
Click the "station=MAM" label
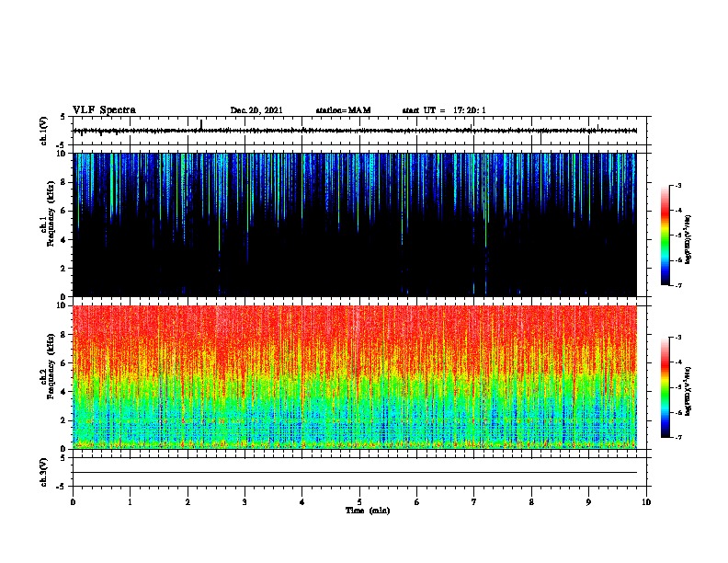[x=343, y=110]
